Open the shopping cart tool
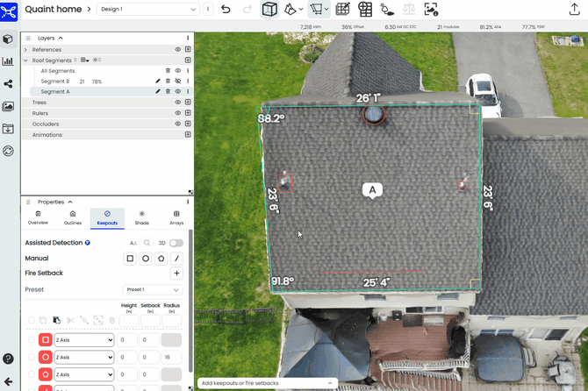This screenshot has width=588, height=391. click(x=315, y=10)
